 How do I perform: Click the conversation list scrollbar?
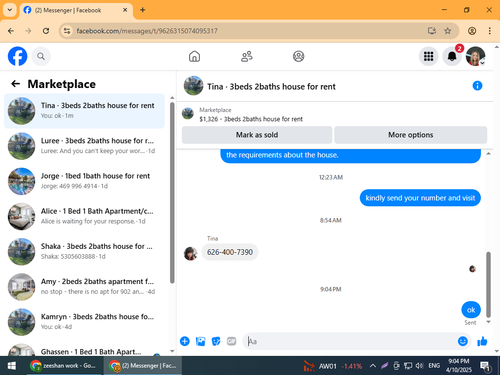click(172, 193)
